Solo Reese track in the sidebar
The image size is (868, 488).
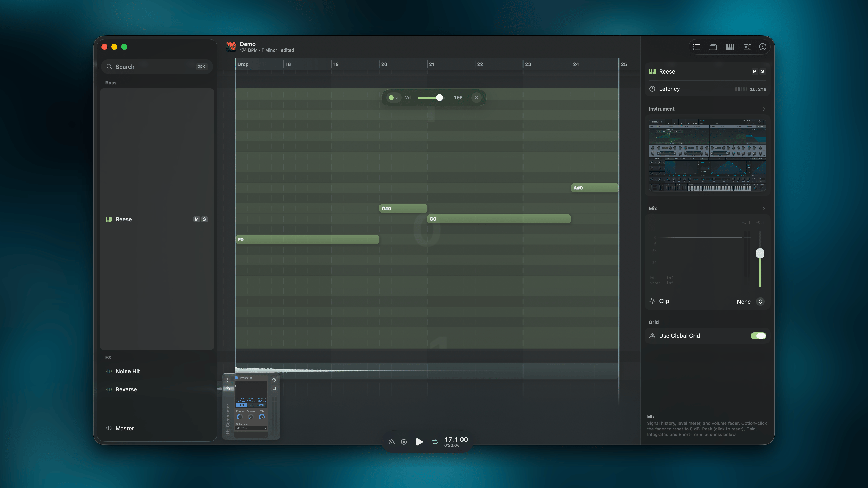click(x=204, y=219)
